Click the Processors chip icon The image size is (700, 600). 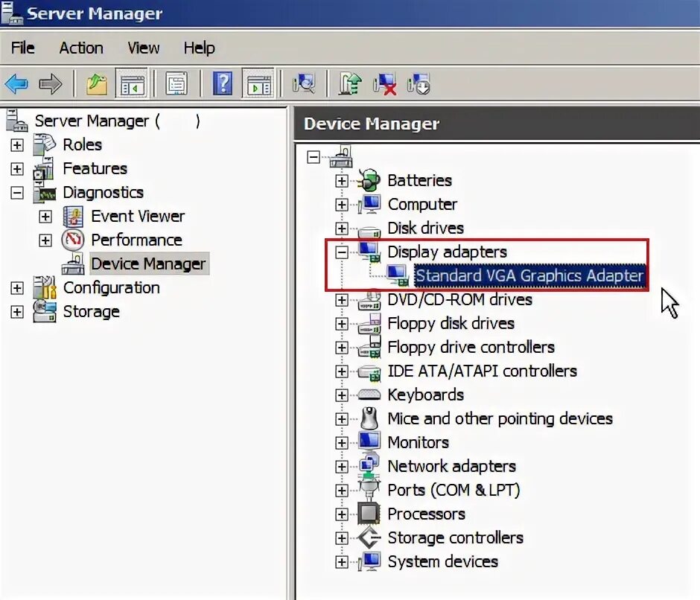click(369, 514)
